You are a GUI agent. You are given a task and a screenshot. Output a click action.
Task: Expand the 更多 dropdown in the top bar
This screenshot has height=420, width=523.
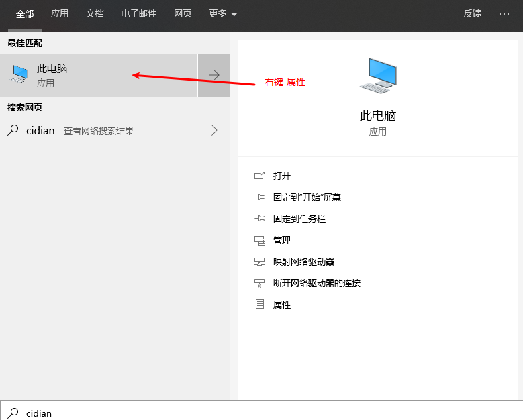coord(223,13)
